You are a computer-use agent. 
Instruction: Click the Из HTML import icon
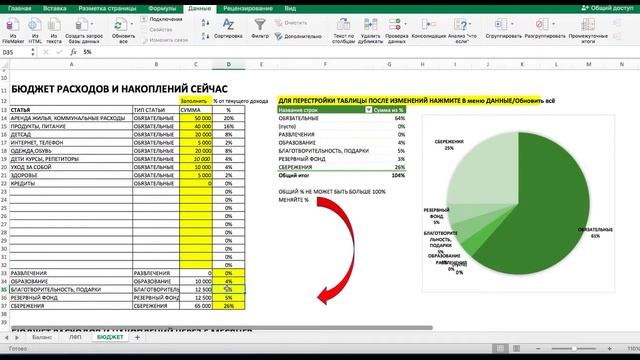[x=34, y=25]
